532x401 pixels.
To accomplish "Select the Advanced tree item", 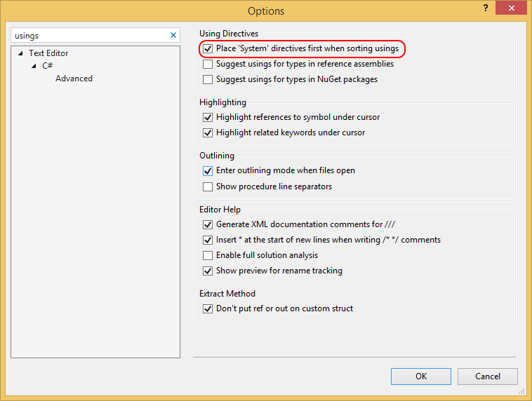I will click(x=74, y=79).
